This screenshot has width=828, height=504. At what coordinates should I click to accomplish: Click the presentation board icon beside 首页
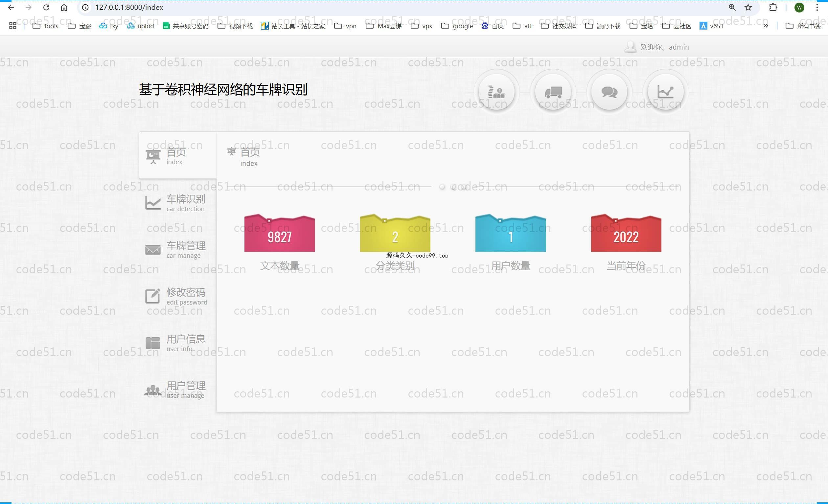[x=153, y=156]
